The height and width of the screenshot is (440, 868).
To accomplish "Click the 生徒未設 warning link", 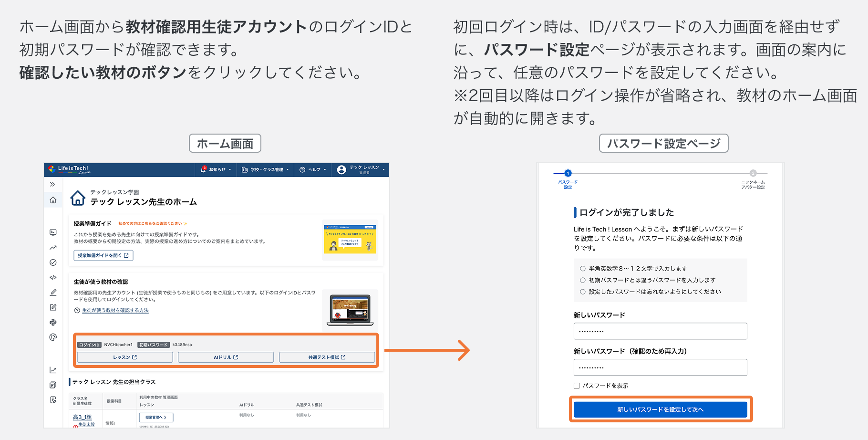I will [x=86, y=424].
